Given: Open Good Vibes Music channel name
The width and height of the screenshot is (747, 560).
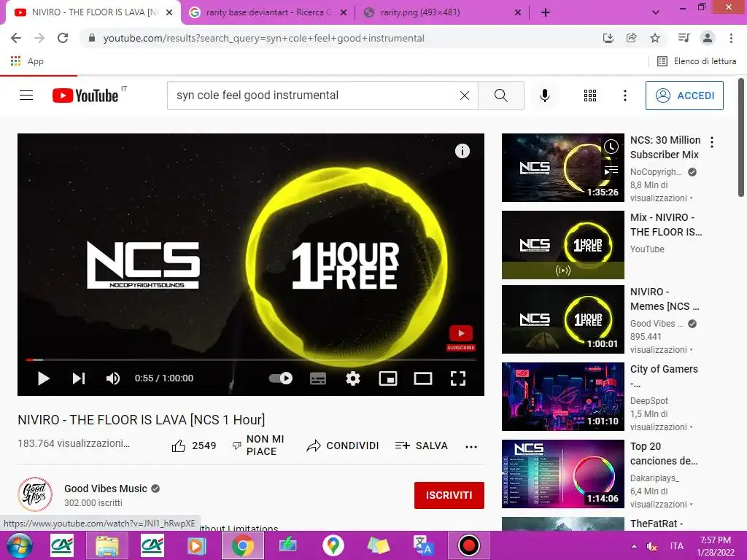Looking at the screenshot, I should point(105,489).
